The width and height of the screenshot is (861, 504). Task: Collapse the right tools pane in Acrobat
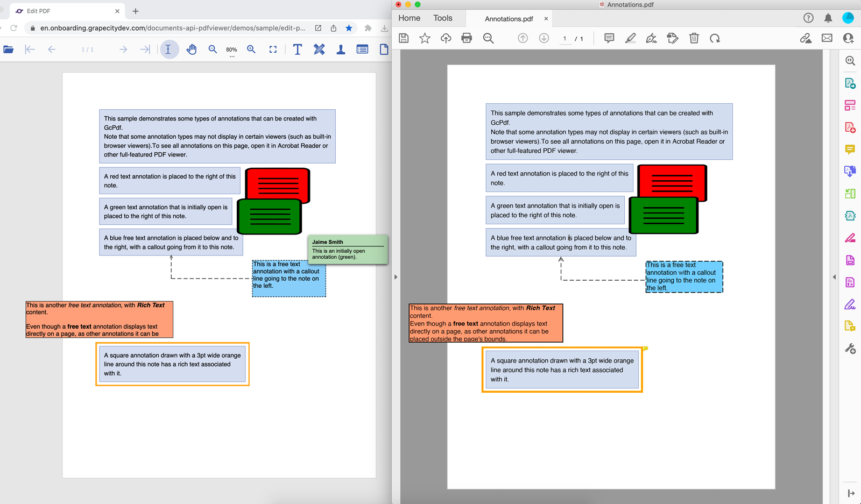(x=834, y=277)
